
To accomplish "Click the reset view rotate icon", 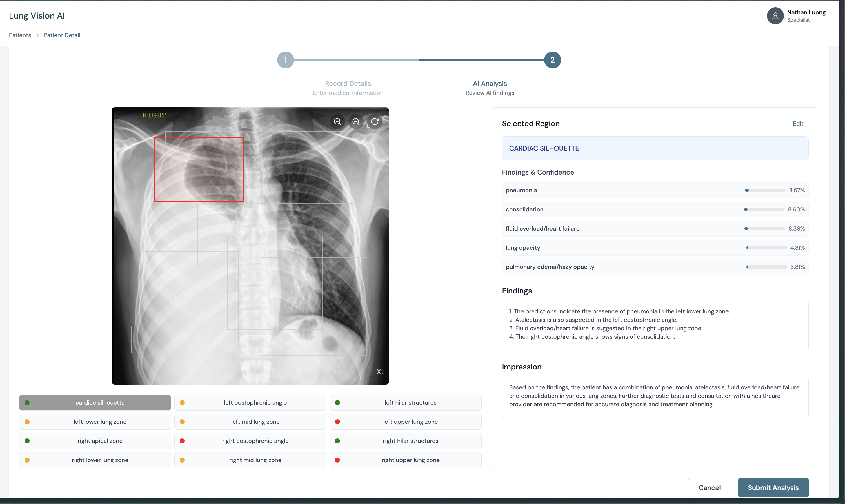I will point(374,122).
